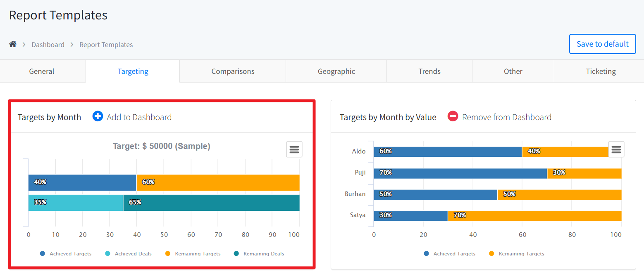Viewport: 644px width, 274px height.
Task: Open the Targets by Month chart hamburger menu
Action: [294, 149]
